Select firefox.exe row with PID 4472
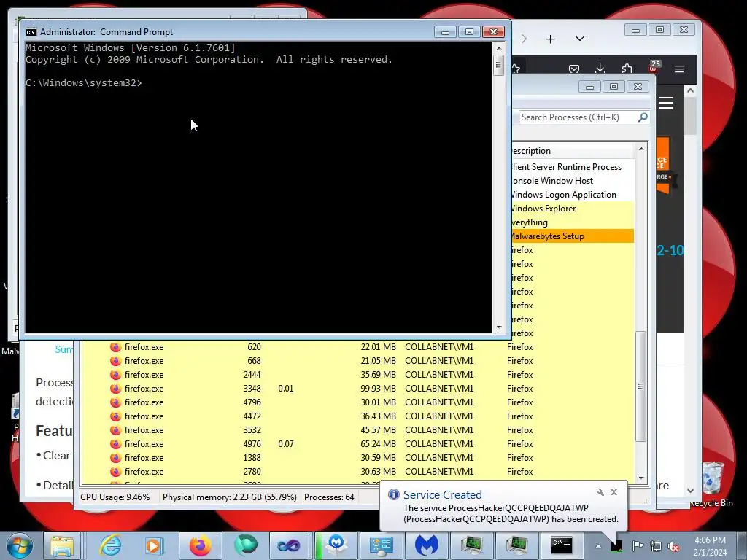Screen dimensions: 747x560 click(x=357, y=416)
